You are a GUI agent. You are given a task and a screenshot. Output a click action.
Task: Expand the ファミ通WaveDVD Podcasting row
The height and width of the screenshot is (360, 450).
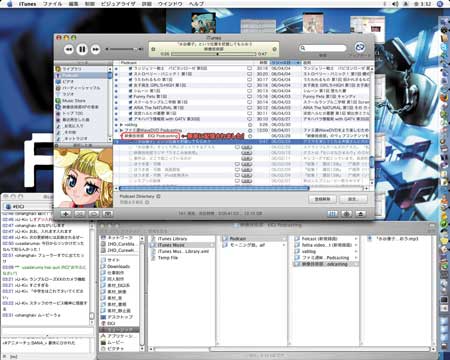coord(122,130)
